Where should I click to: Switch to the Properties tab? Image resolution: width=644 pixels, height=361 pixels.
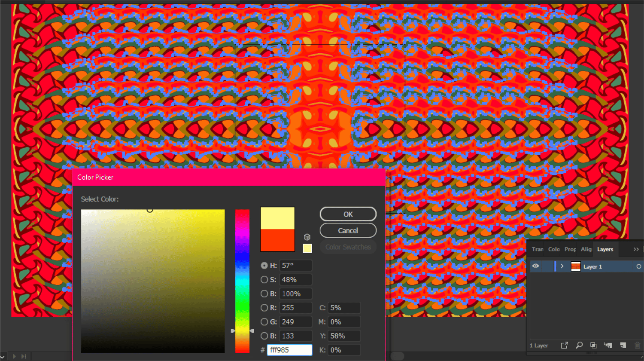(570, 249)
